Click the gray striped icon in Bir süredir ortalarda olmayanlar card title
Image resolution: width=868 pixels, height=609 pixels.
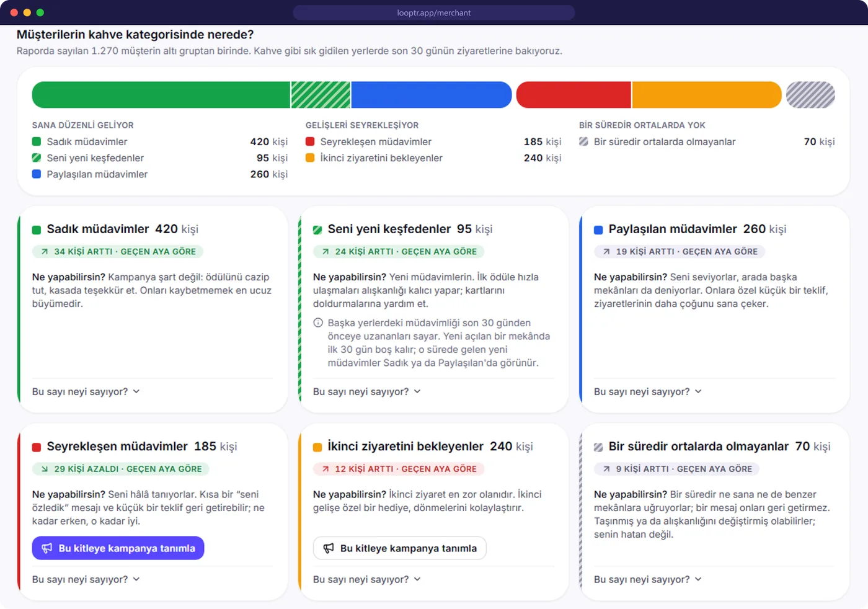coord(598,447)
